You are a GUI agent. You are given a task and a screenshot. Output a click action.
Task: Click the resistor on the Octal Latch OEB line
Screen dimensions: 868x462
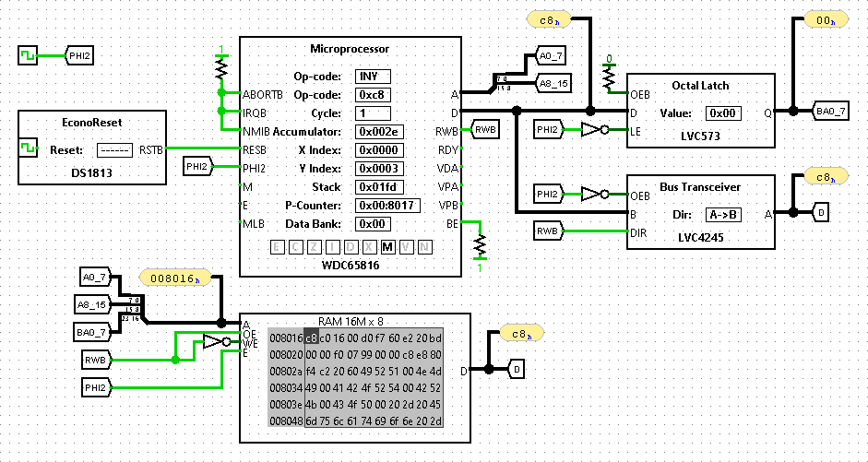(609, 79)
